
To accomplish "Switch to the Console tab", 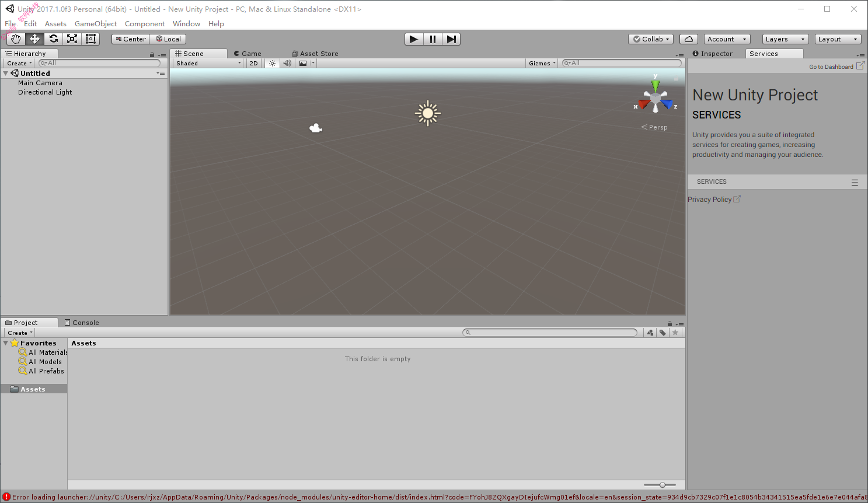I will pos(82,323).
